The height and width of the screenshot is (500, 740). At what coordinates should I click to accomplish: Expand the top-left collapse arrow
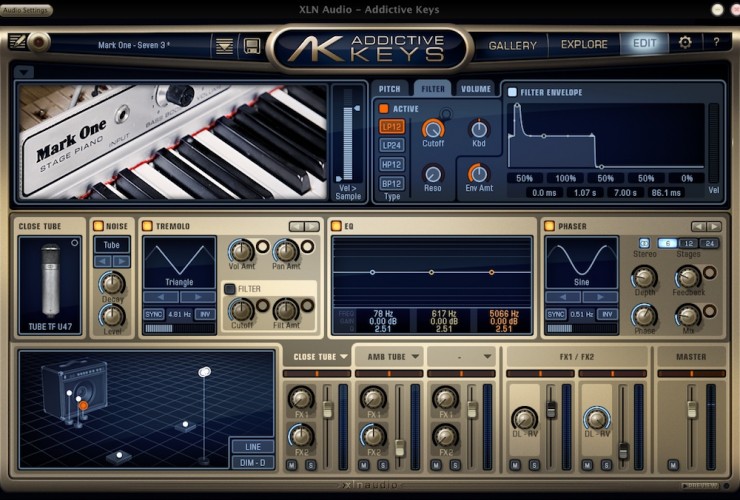pos(24,72)
